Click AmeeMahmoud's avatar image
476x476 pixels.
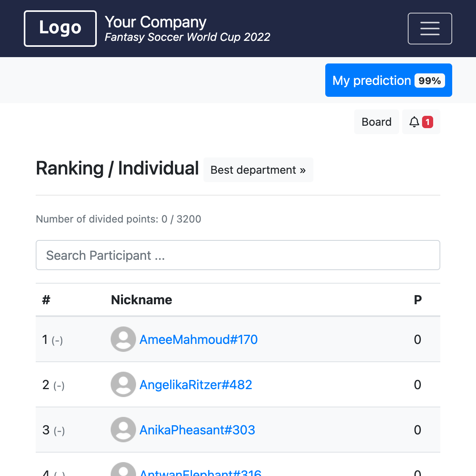point(123,339)
